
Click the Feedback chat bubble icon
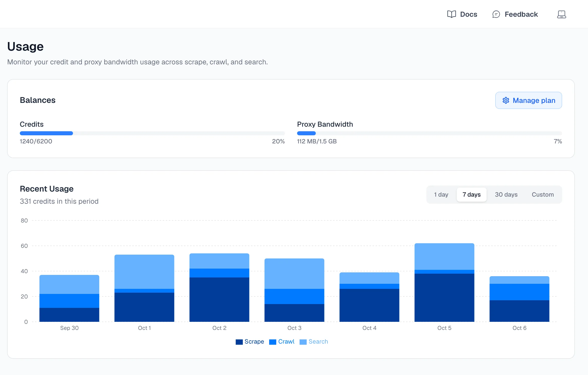(x=496, y=14)
